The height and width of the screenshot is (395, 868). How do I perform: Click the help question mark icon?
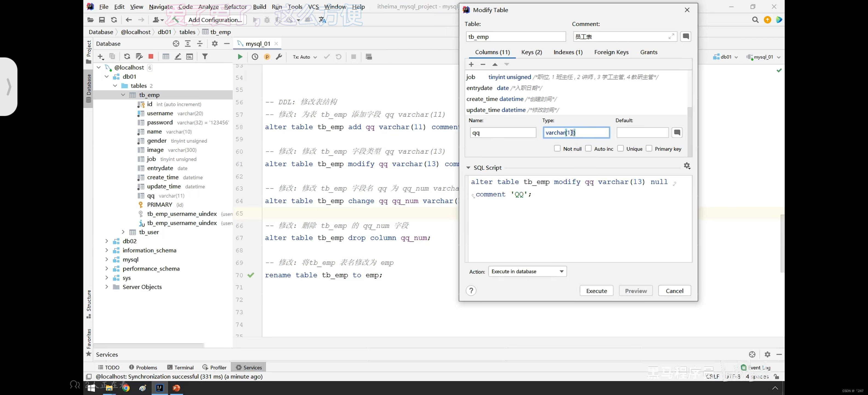(x=471, y=290)
